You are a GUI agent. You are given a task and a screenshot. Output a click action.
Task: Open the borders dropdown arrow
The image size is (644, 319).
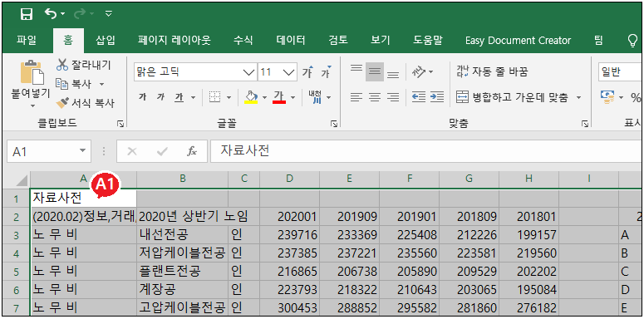tap(229, 98)
